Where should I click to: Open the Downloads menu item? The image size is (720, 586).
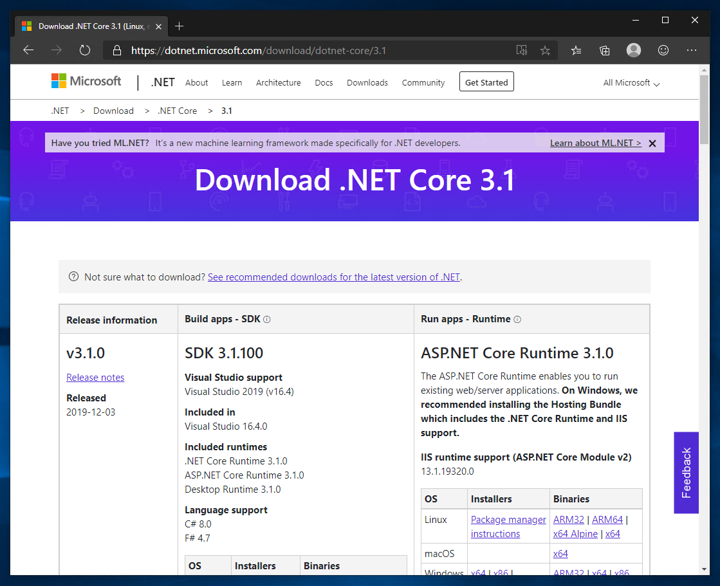click(x=367, y=83)
